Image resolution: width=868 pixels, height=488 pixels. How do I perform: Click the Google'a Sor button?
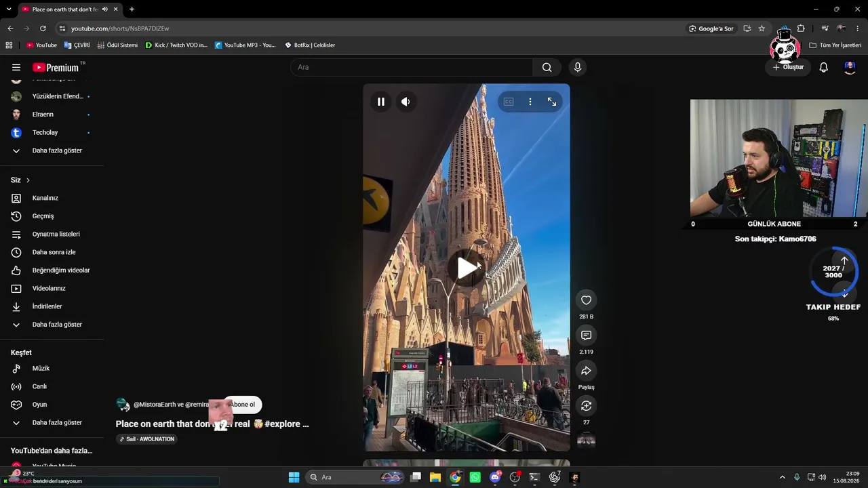tap(711, 28)
